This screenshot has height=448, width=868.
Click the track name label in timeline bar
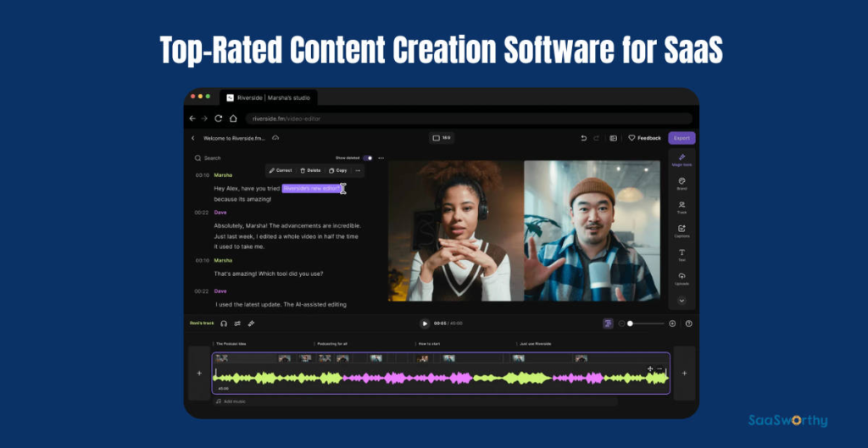pos(202,323)
